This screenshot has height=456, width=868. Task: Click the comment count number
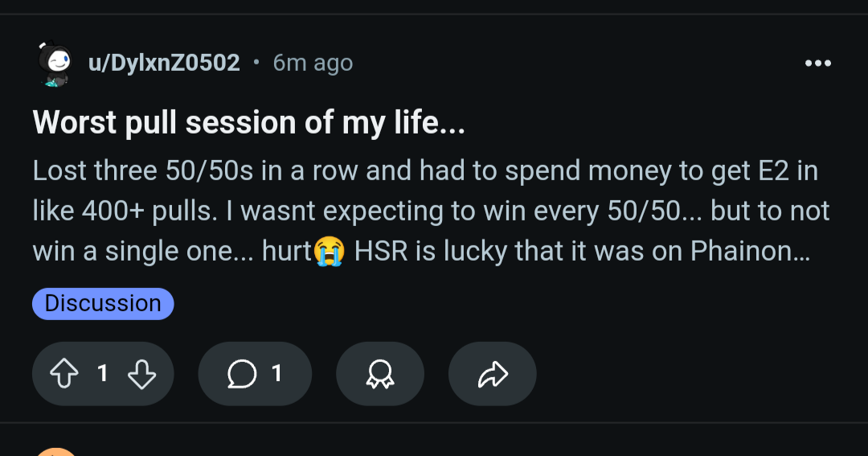pos(276,373)
